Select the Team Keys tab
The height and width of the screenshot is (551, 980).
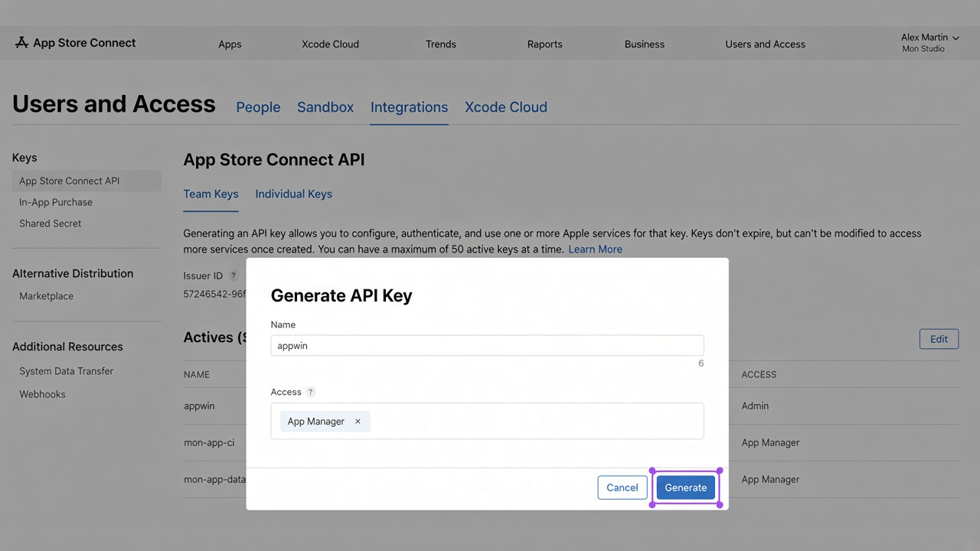[x=211, y=194]
